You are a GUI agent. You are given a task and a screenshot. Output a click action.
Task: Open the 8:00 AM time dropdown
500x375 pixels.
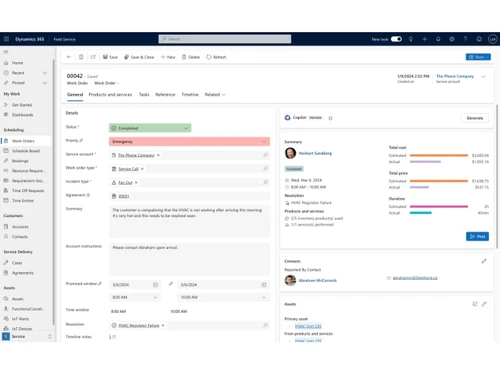(135, 297)
